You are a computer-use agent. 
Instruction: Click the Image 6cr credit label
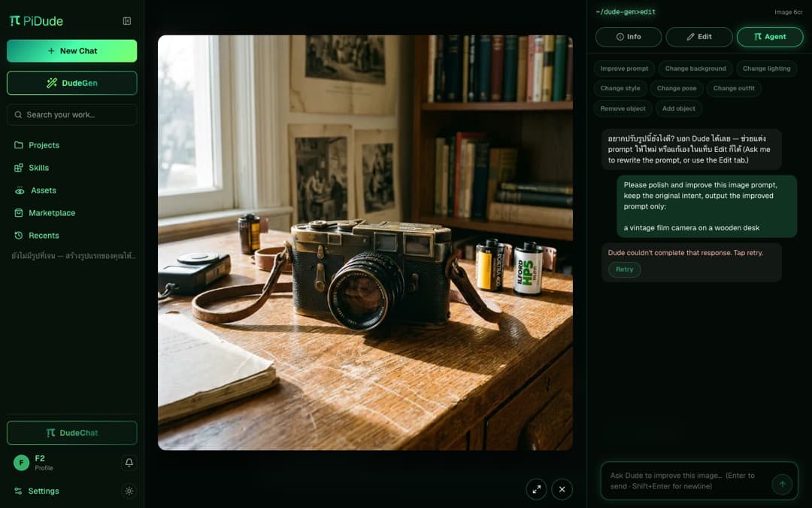coord(788,12)
